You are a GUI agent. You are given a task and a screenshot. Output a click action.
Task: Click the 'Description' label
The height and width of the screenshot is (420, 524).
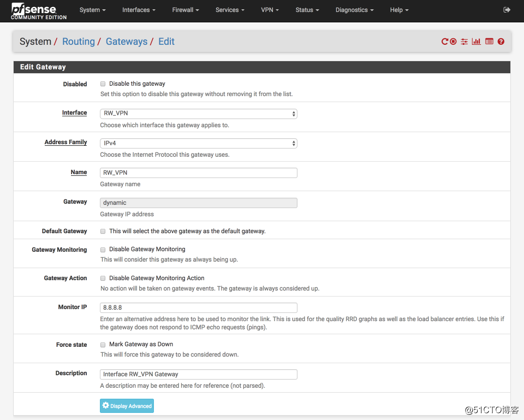pos(71,373)
